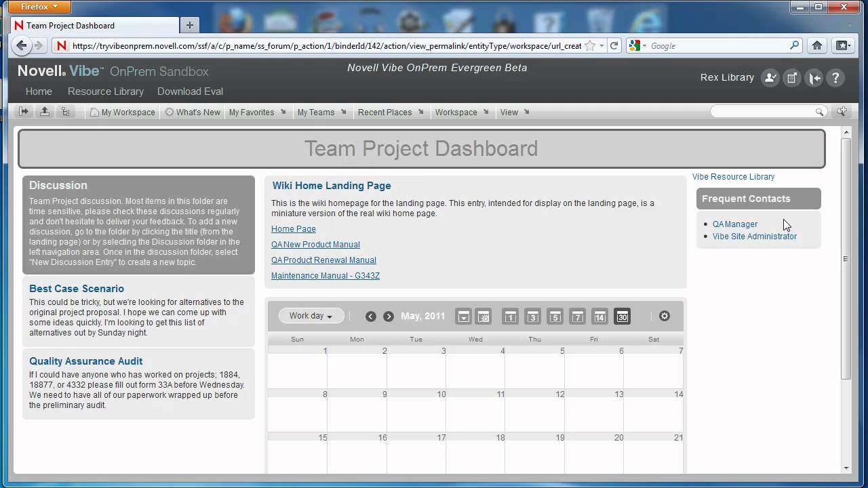
Task: Expand the Workspace menu
Action: click(462, 113)
